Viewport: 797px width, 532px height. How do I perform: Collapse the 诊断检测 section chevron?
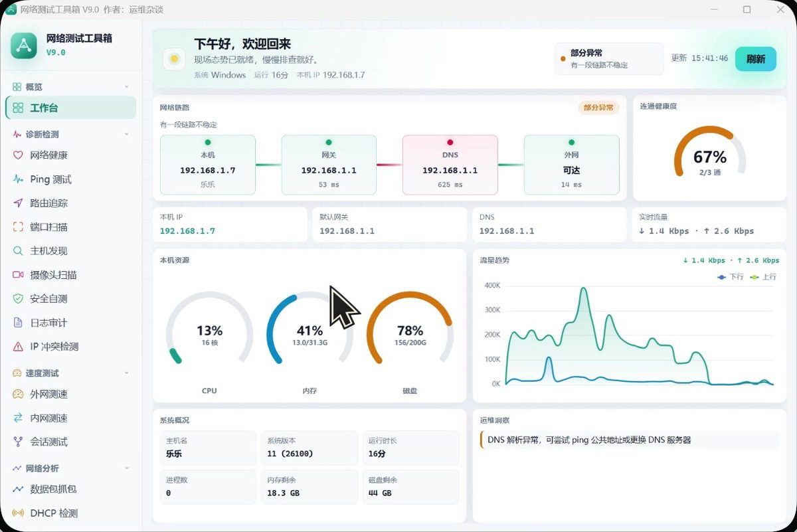pyautogui.click(x=127, y=134)
